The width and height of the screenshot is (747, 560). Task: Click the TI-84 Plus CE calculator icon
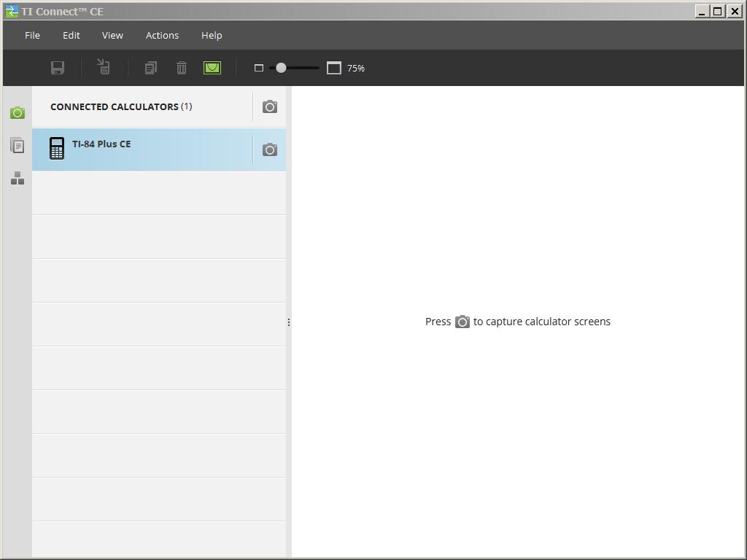(57, 148)
